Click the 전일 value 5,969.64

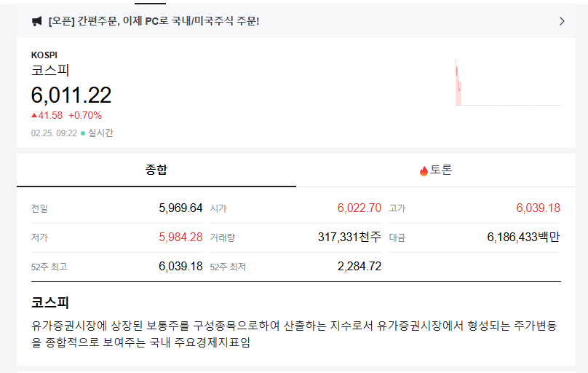(180, 208)
